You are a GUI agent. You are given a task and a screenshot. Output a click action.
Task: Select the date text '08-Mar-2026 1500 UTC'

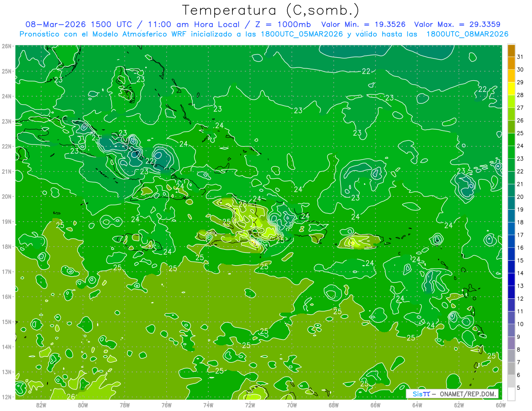78,24
